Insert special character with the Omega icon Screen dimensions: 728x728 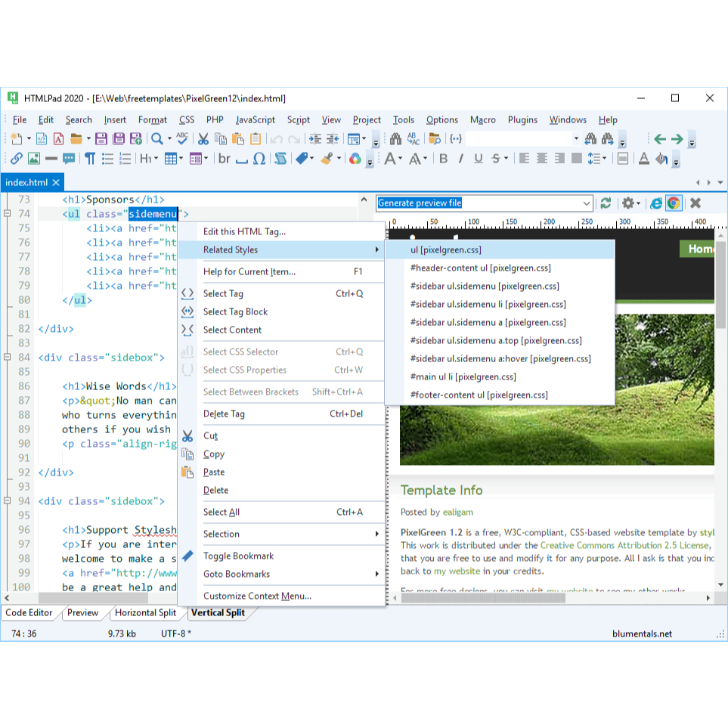point(259,159)
